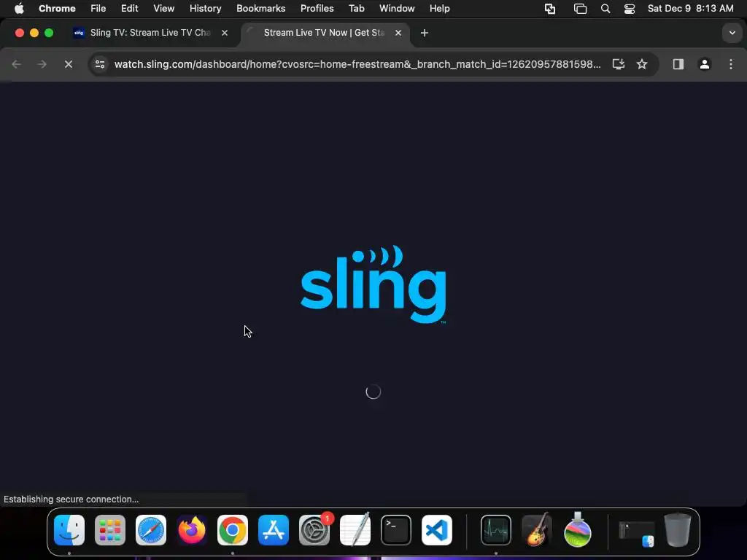Open the Apple menu
Image resolution: width=747 pixels, height=560 pixels.
[x=19, y=9]
